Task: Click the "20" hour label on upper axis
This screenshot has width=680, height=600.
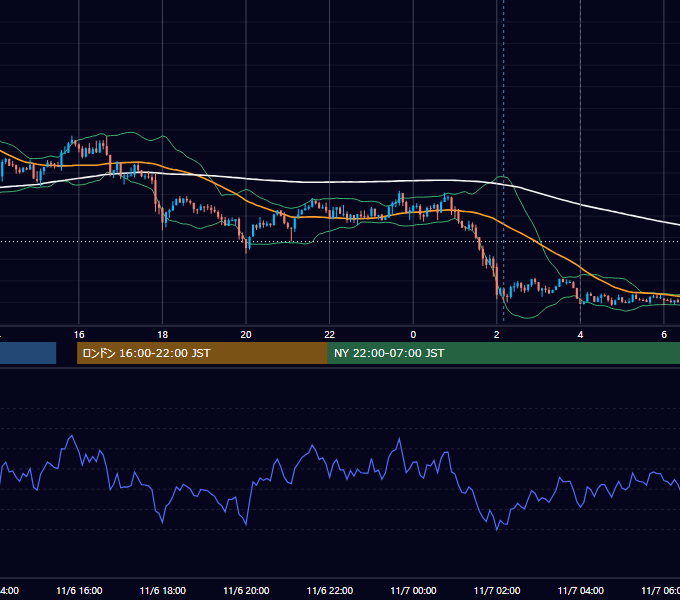Action: coord(246,335)
